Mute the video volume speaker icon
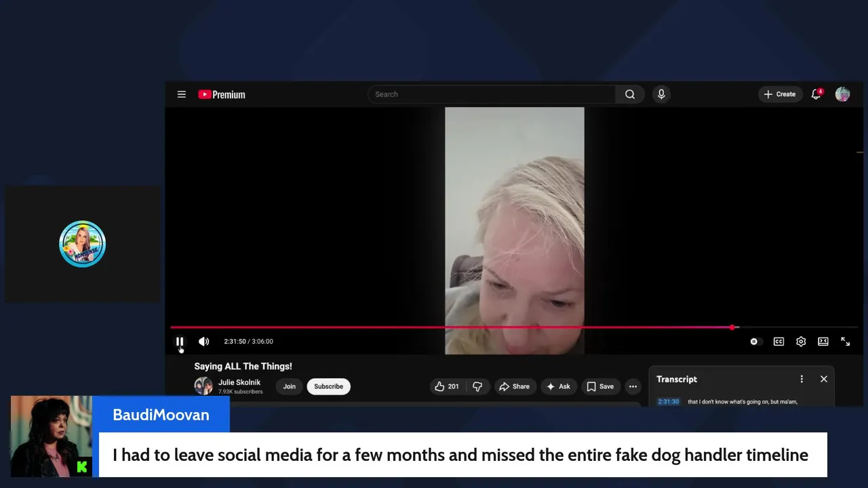Image resolution: width=868 pixels, height=488 pixels. 203,342
